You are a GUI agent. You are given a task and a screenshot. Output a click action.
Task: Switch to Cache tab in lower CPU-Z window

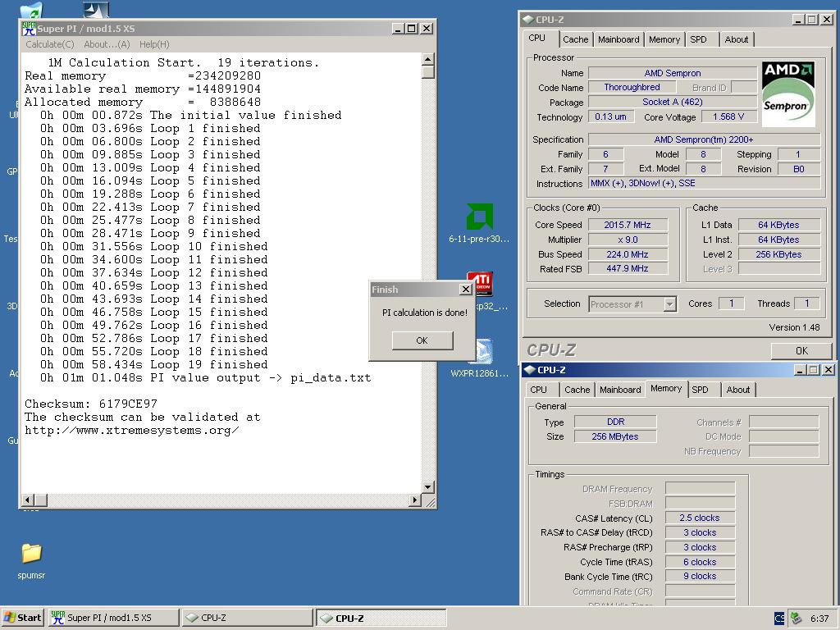point(577,390)
